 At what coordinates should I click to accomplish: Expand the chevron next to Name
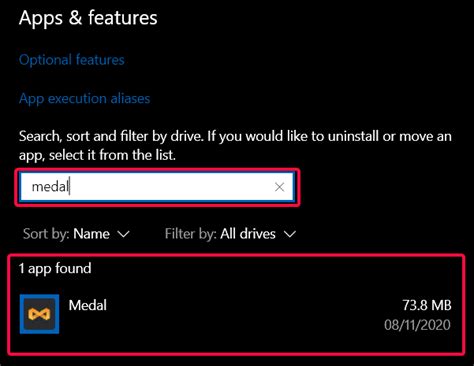124,234
